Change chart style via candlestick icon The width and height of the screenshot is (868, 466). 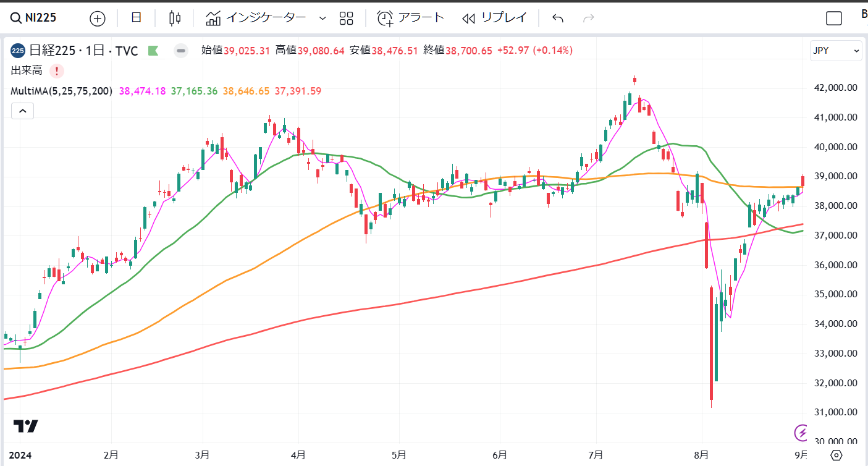[x=175, y=19]
